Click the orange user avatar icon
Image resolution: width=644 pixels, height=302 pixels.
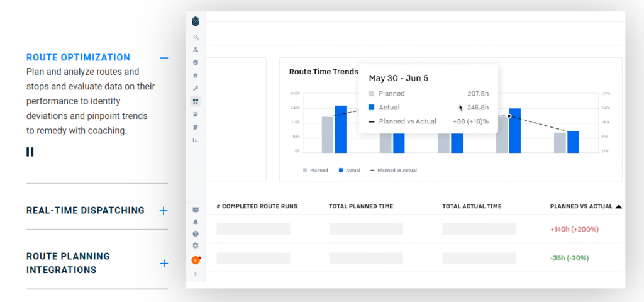point(196,260)
